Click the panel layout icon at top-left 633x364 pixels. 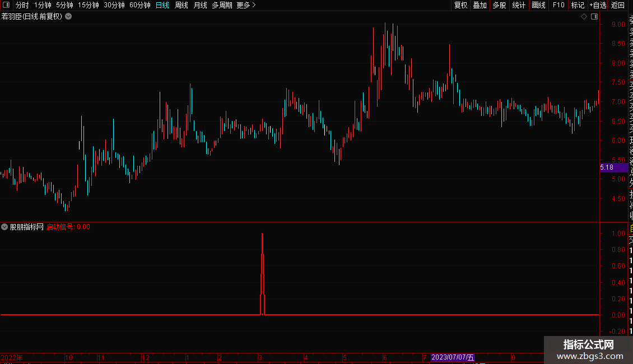pos(6,5)
